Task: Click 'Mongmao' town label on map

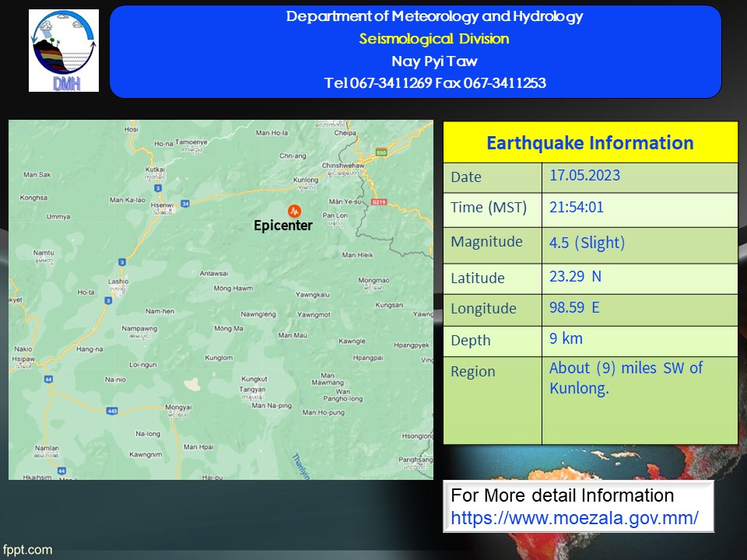Action: pyautogui.click(x=374, y=281)
